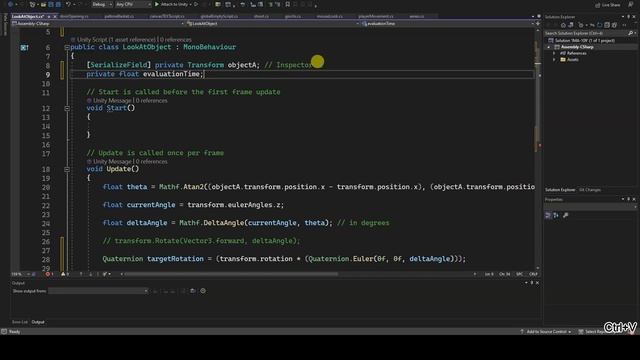Viewport: 640px width, 360px height.
Task: Click the Open File folder icon
Action: [43, 4]
